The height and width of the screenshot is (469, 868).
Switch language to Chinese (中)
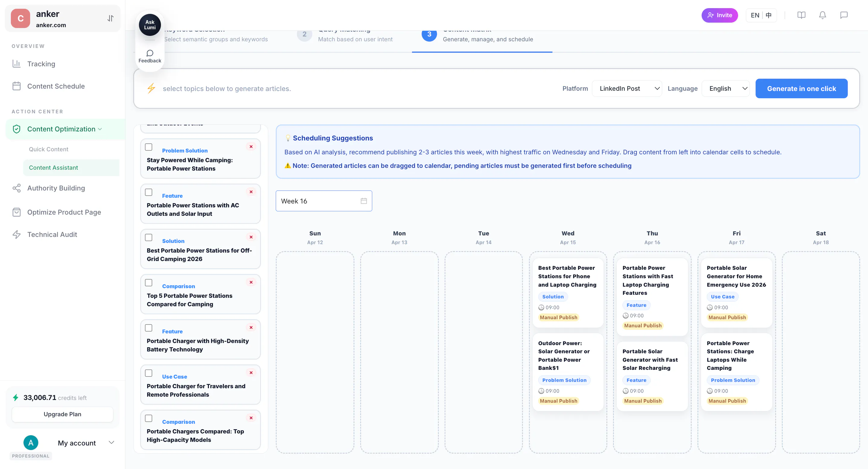point(769,15)
